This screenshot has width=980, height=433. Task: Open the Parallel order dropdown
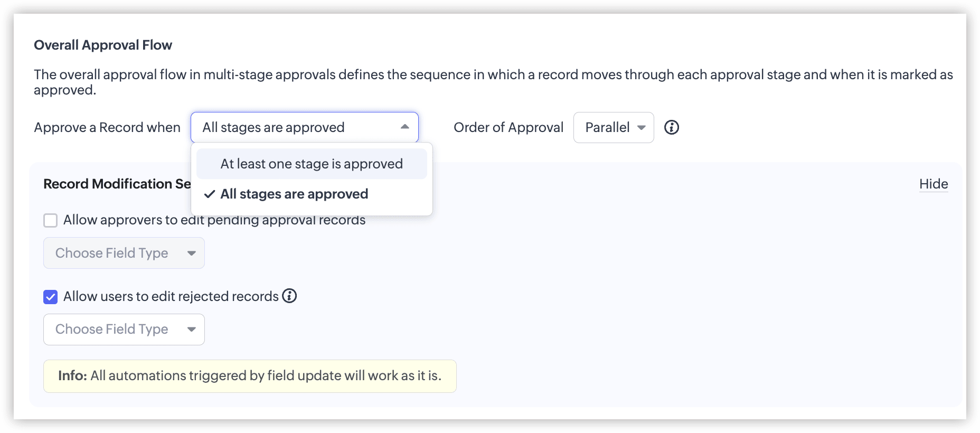tap(614, 127)
